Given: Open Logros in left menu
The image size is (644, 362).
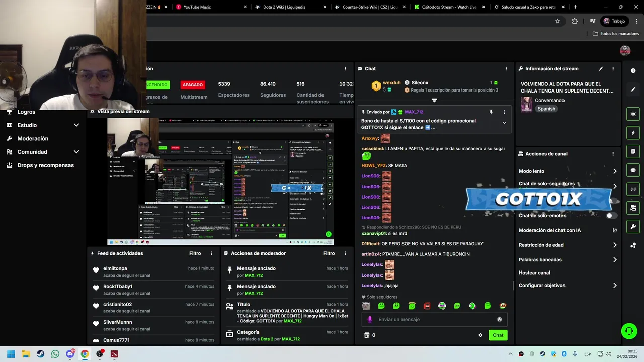Looking at the screenshot, I should pos(26,112).
